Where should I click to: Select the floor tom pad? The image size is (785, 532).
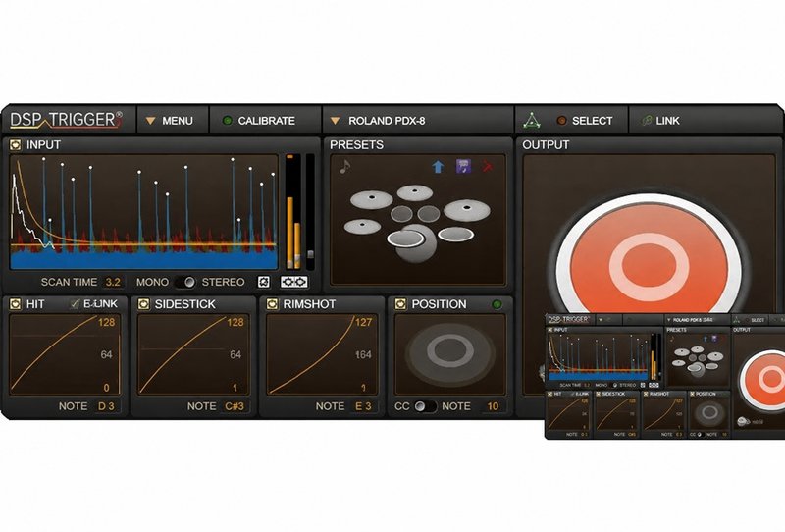(x=455, y=234)
